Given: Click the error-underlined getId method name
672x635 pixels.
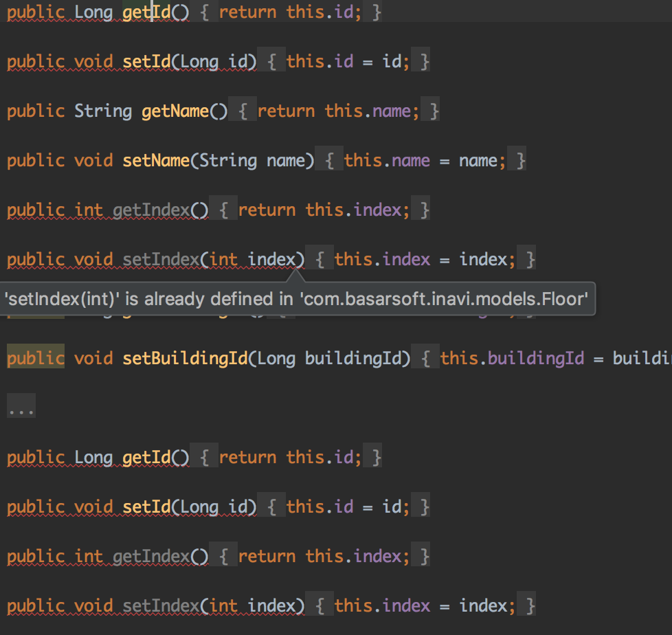Looking at the screenshot, I should click(x=146, y=12).
